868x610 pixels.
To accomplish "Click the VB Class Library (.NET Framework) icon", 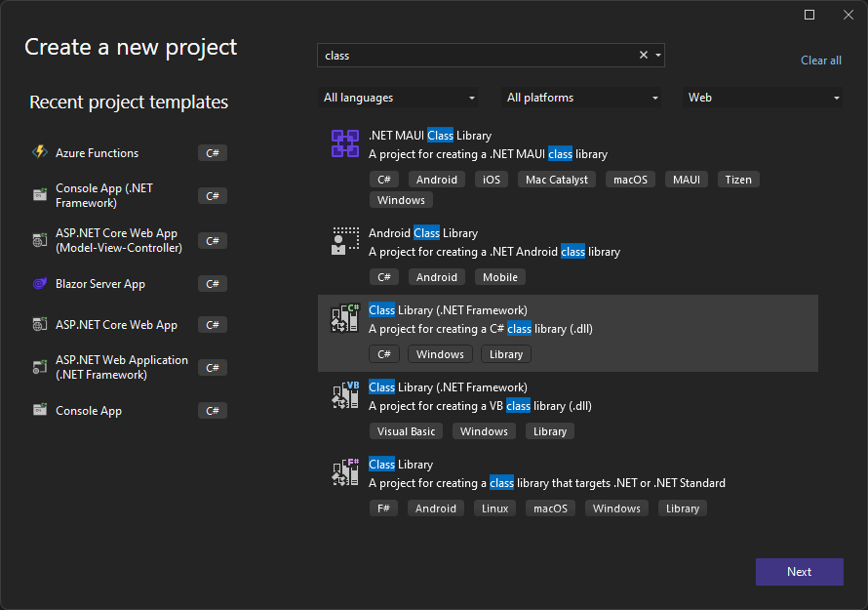I will [345, 395].
